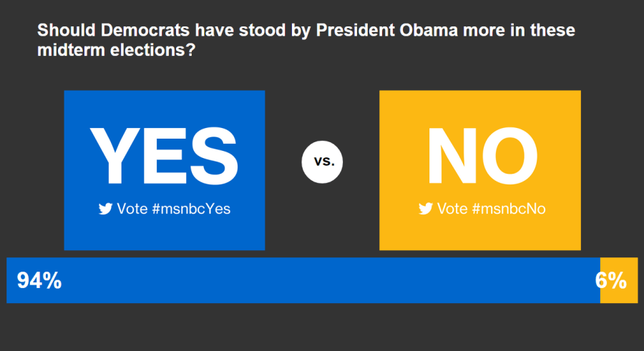
Task: Click the white vs. circle badge
Action: 323,162
